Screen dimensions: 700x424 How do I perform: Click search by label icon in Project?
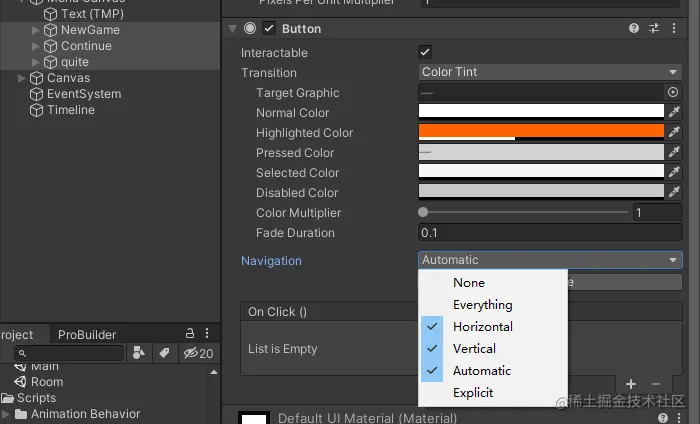(164, 353)
